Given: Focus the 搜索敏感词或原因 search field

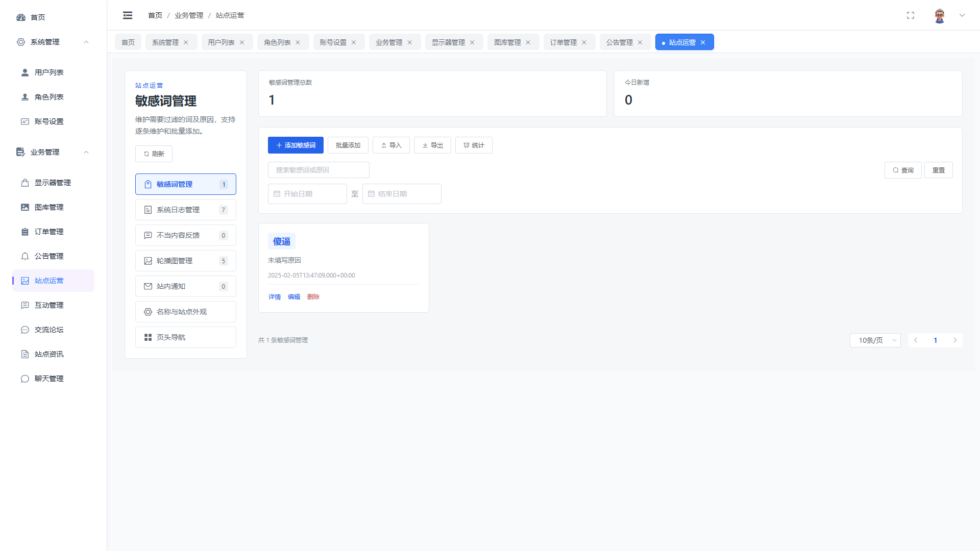Looking at the screenshot, I should (318, 170).
